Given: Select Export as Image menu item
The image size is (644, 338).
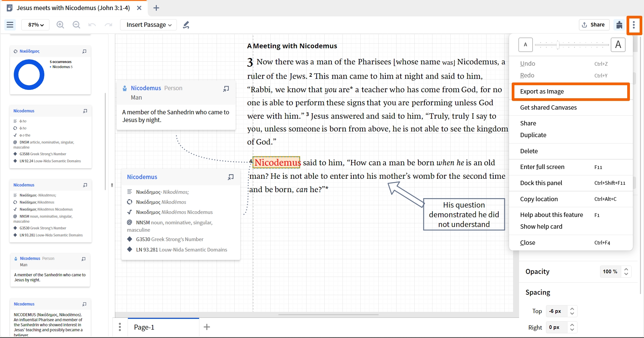Looking at the screenshot, I should tap(571, 92).
